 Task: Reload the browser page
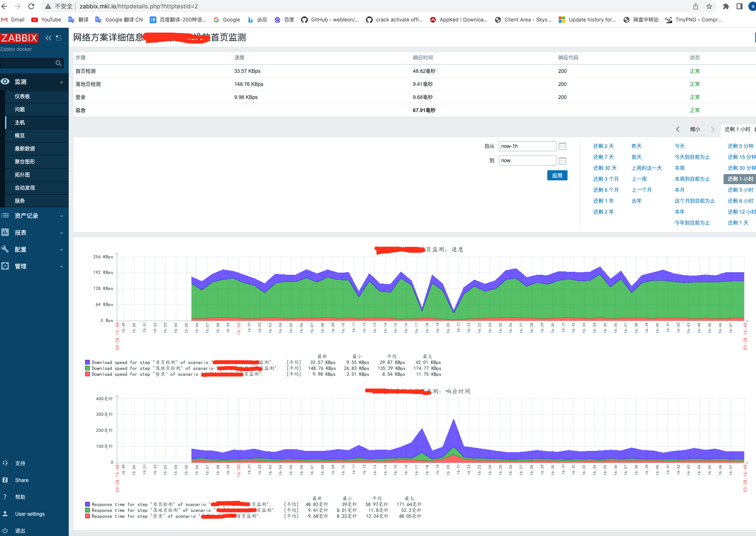coord(31,6)
